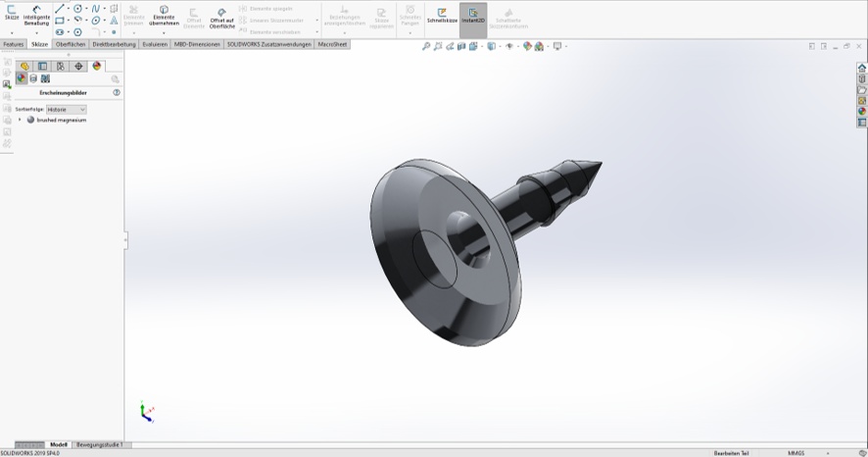Open dropdown arrow under Elemente übernehmen

tap(164, 33)
